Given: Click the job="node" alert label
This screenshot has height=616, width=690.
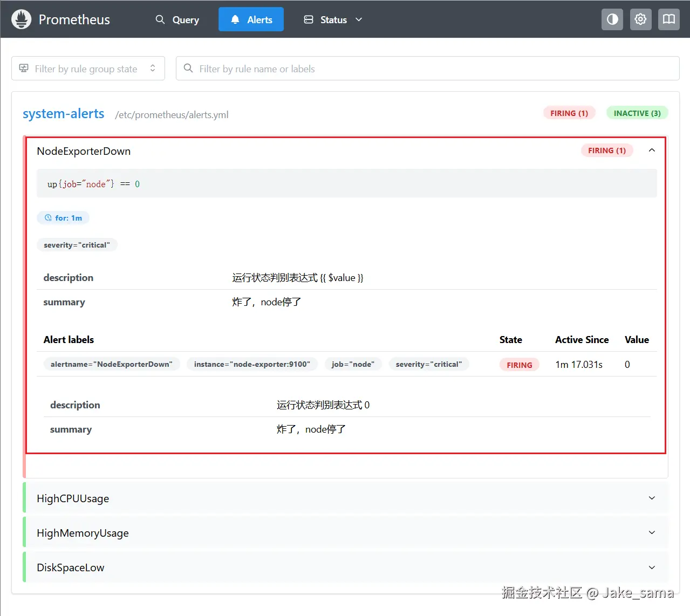Looking at the screenshot, I should (353, 364).
